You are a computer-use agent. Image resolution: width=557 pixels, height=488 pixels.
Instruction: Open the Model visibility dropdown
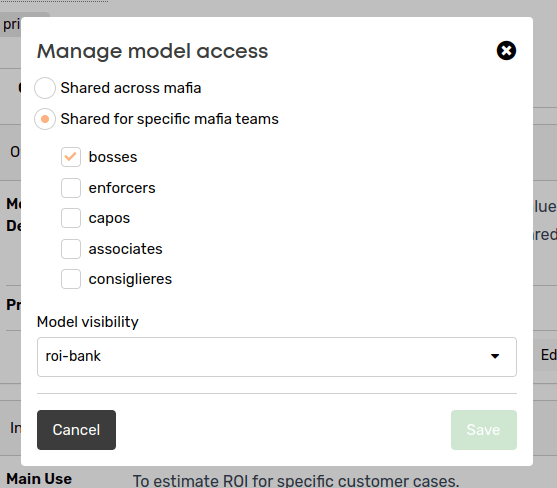pos(277,357)
